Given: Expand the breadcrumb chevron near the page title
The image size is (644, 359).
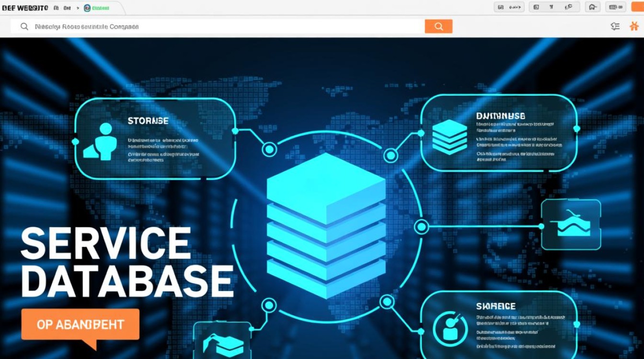Looking at the screenshot, I should 78,8.
